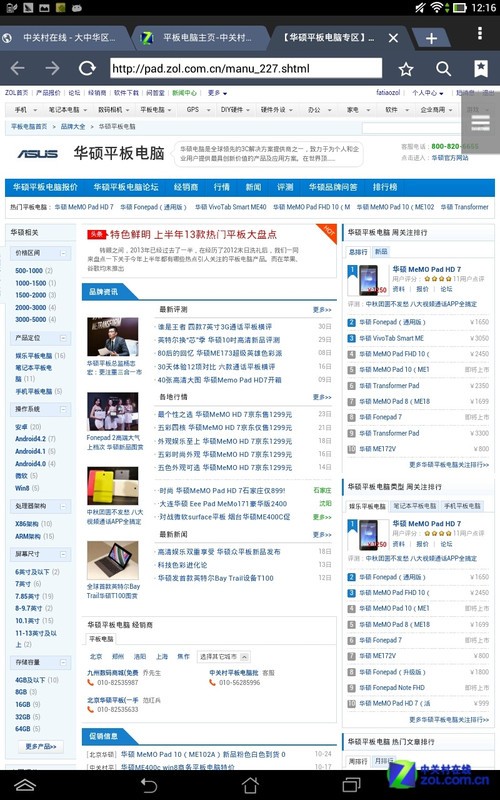This screenshot has width=500, height=800.
Task: Expand the 个人中心 dropdown
Action: click(428, 93)
